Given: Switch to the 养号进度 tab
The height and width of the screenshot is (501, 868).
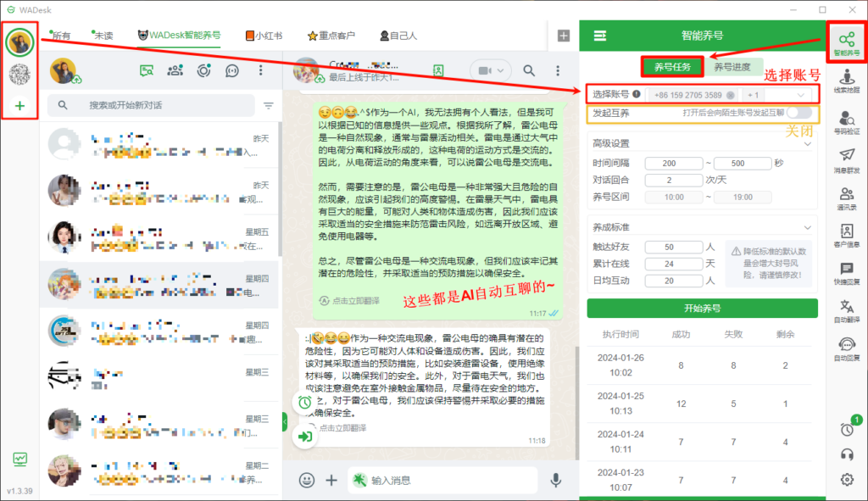Looking at the screenshot, I should click(x=732, y=67).
